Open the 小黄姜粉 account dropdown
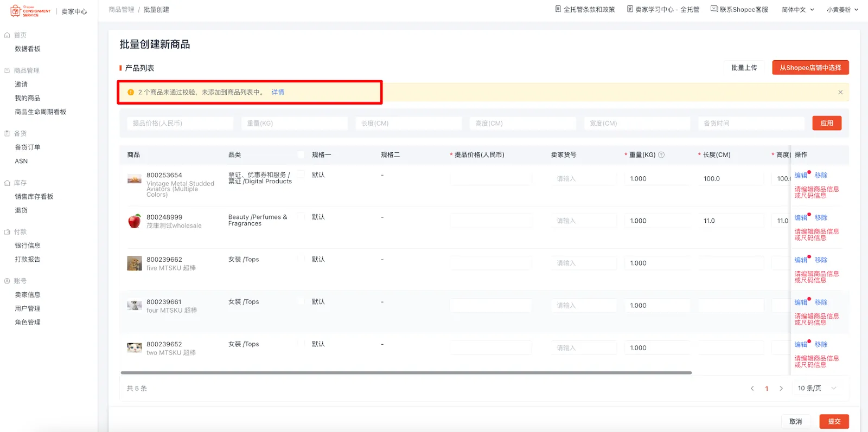 pos(843,10)
